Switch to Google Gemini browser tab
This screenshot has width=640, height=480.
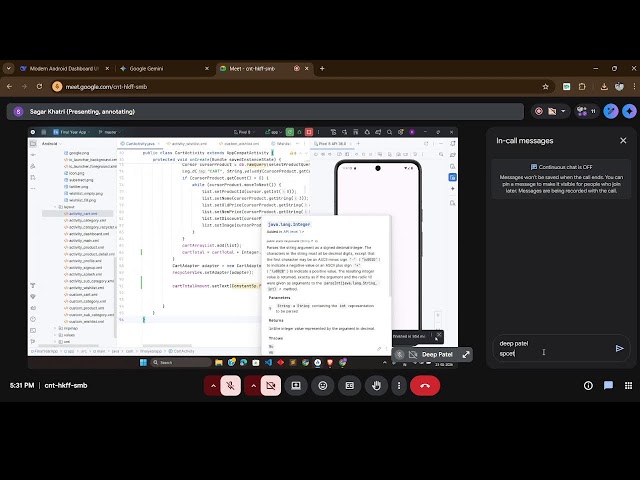pos(164,69)
